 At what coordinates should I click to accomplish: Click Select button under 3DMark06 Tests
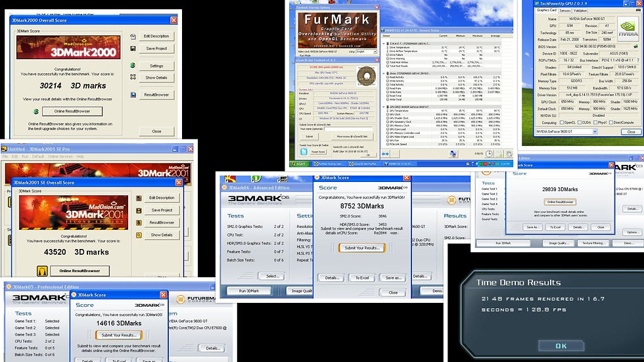[272, 276]
